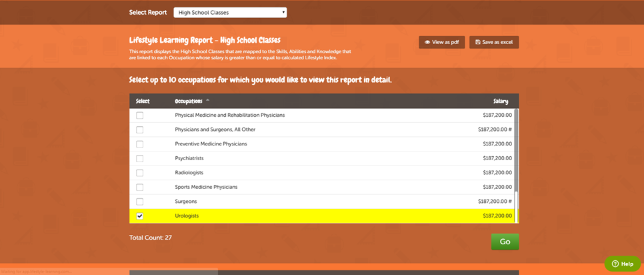Click the Save as excel button
644x275 pixels.
493,42
